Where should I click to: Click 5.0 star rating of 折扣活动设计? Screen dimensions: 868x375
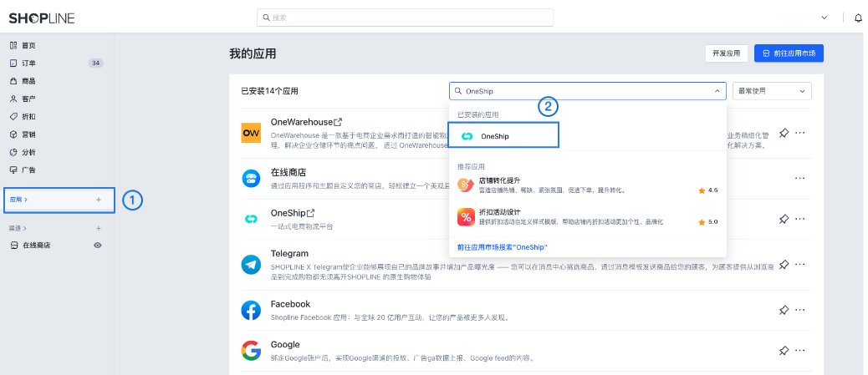pos(708,222)
